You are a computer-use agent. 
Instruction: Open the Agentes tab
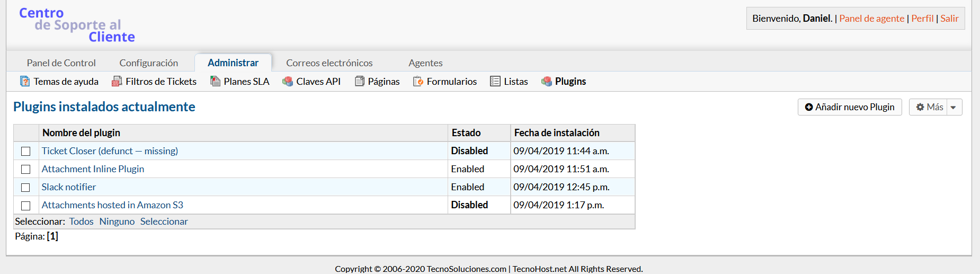pos(425,63)
